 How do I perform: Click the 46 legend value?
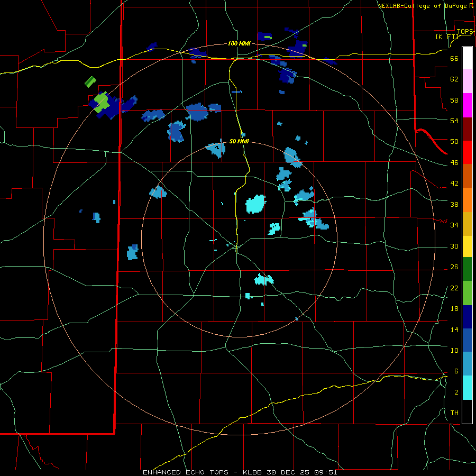pos(454,162)
